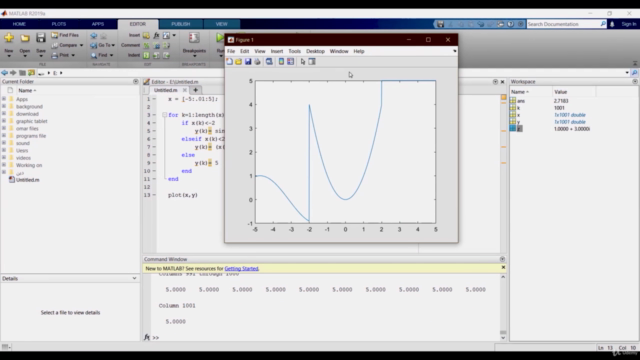
Task: Click the Insert Colorbar icon in Figure 1
Action: coord(281,62)
